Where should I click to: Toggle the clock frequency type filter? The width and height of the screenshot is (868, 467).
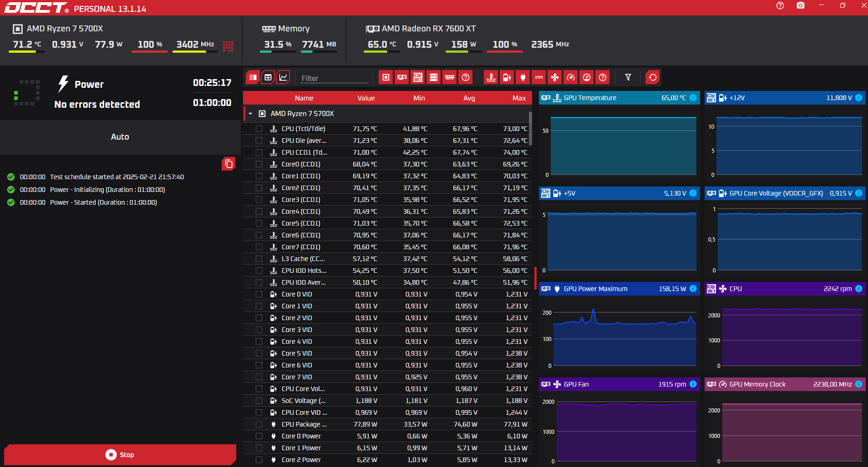click(x=571, y=77)
